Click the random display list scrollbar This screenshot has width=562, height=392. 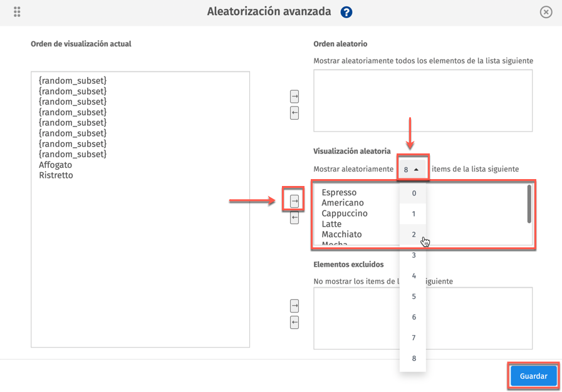(x=529, y=204)
